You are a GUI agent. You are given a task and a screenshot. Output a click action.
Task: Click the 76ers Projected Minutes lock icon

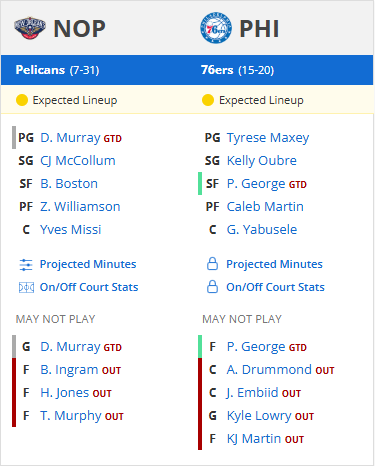tap(212, 264)
